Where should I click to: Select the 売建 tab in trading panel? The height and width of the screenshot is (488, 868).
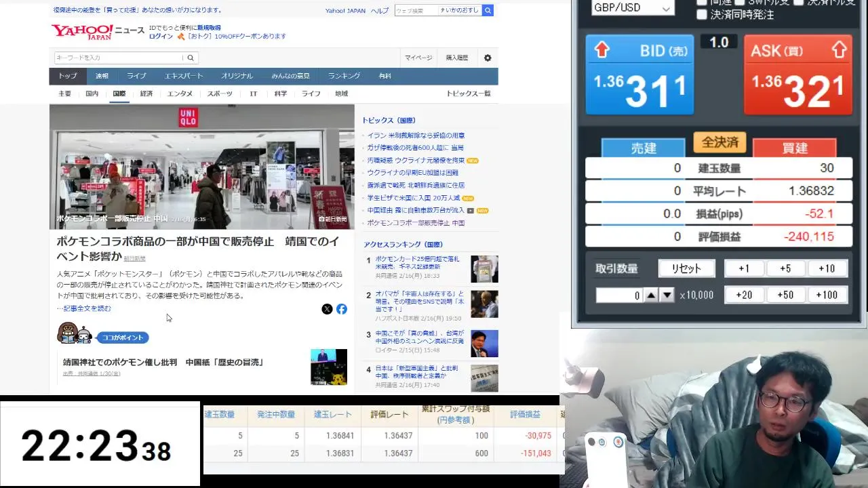[x=644, y=148]
